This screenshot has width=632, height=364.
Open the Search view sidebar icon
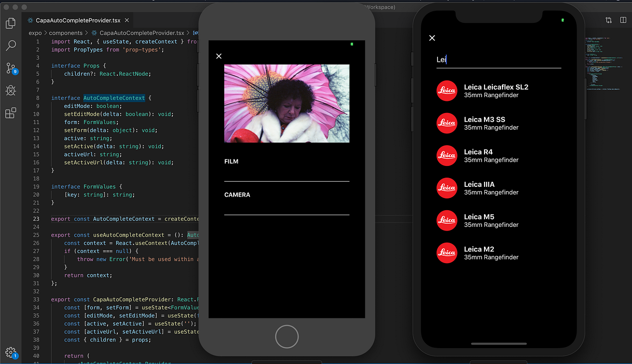tap(10, 45)
